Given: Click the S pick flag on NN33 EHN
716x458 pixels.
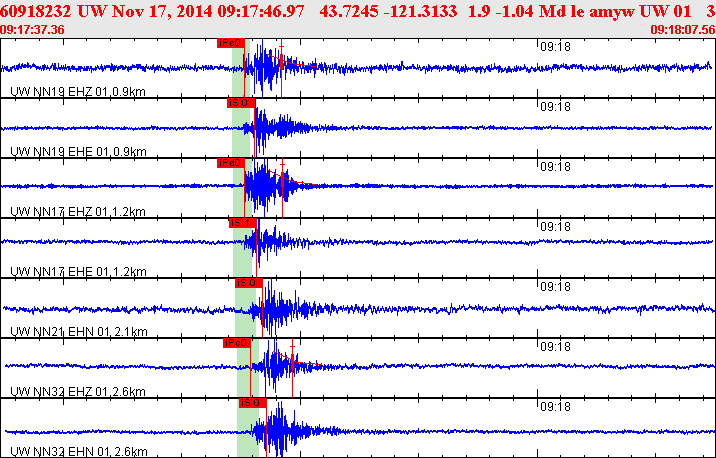Looking at the screenshot, I should coord(250,402).
